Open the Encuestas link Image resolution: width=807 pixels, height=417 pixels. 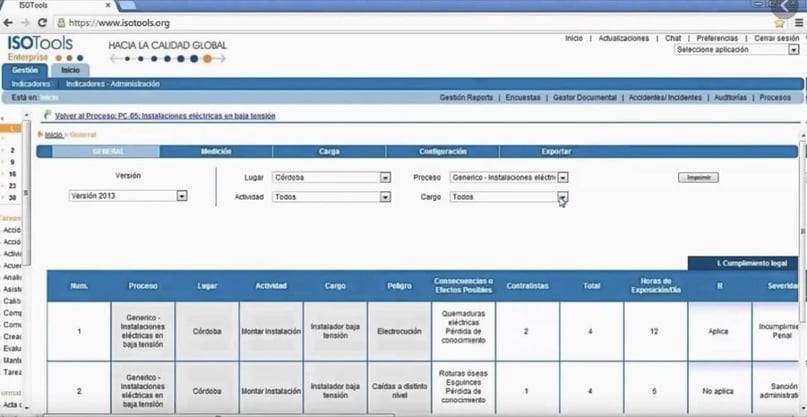[523, 97]
